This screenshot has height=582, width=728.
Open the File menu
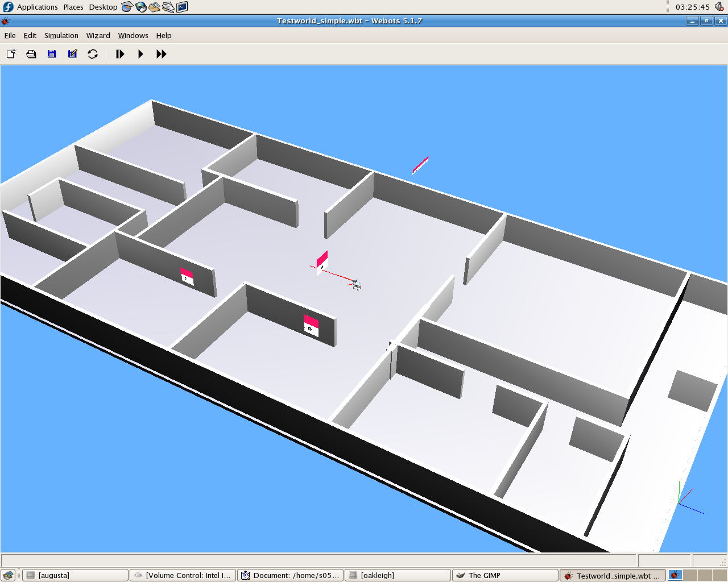click(10, 35)
